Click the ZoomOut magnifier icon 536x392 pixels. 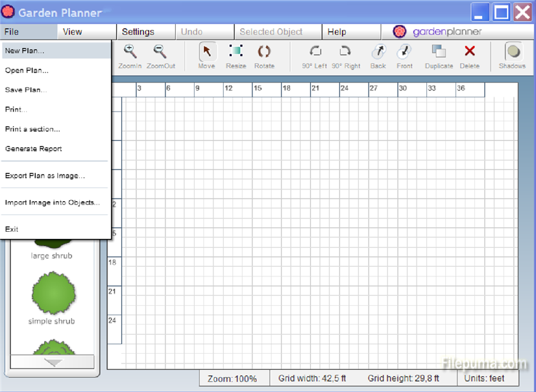click(160, 53)
